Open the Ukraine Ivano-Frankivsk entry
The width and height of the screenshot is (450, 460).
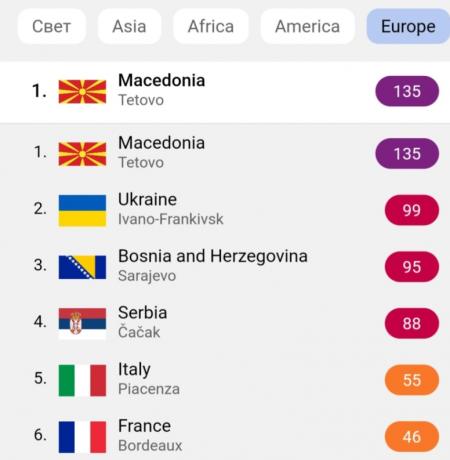(225, 210)
